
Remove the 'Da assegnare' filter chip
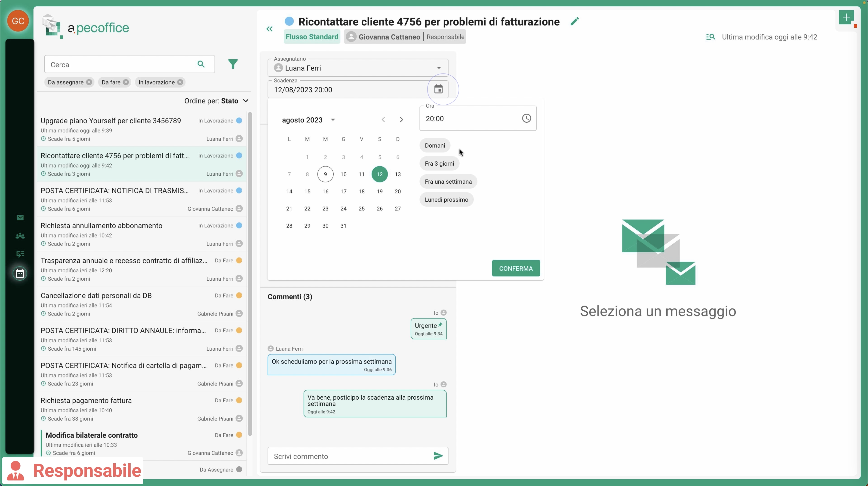89,82
